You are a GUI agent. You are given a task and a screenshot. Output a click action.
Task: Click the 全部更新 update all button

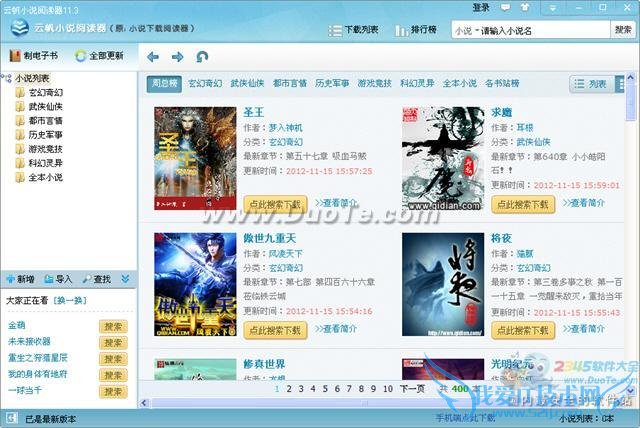click(100, 55)
